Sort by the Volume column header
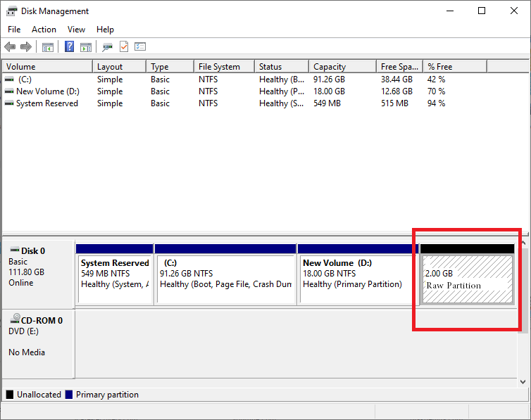531x420 pixels. click(47, 67)
